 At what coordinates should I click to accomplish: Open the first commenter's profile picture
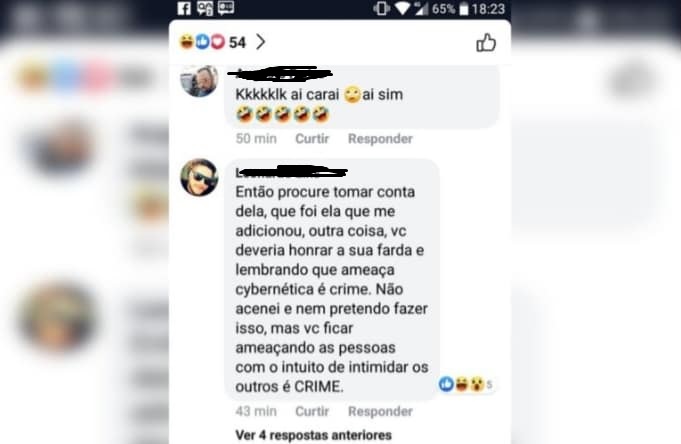click(x=199, y=81)
